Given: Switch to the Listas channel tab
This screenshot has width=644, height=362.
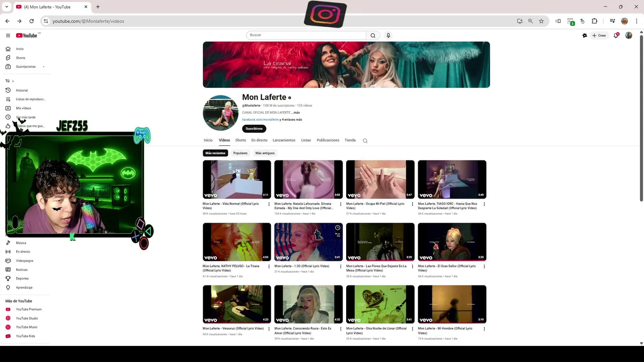Looking at the screenshot, I should coord(306,140).
